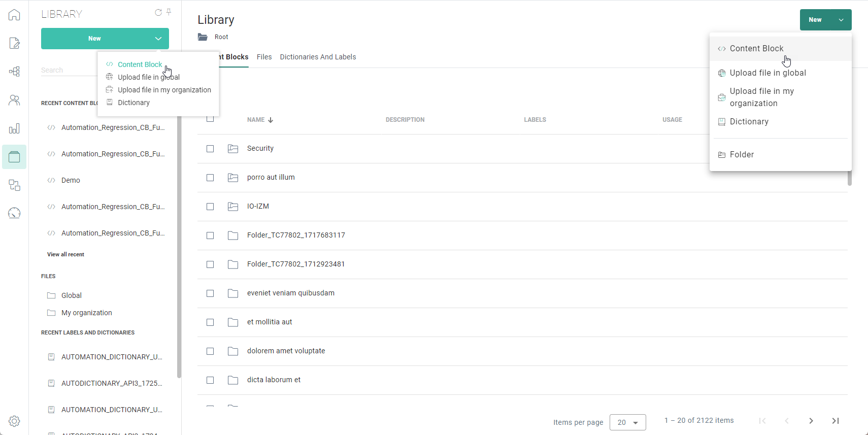The width and height of the screenshot is (868, 435).
Task: Tick checkbox for dicta laborum et
Action: (x=210, y=380)
